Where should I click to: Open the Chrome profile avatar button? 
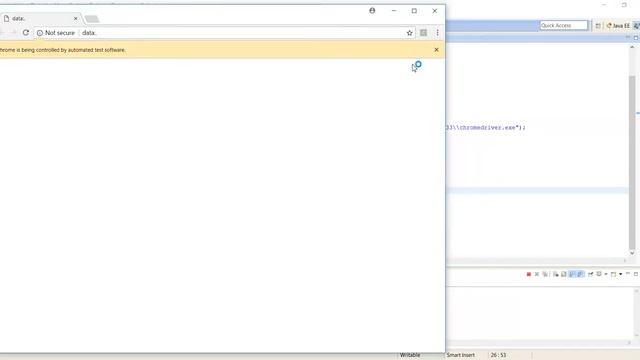click(372, 11)
